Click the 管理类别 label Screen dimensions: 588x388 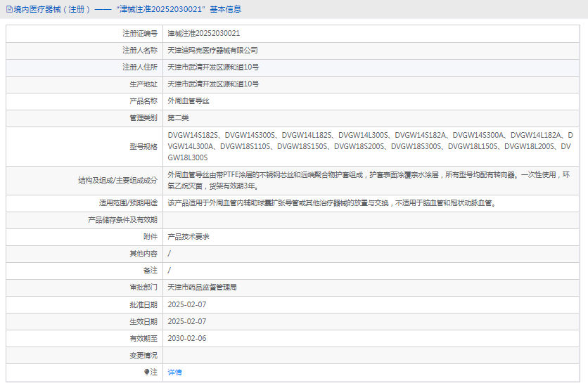pyautogui.click(x=143, y=118)
